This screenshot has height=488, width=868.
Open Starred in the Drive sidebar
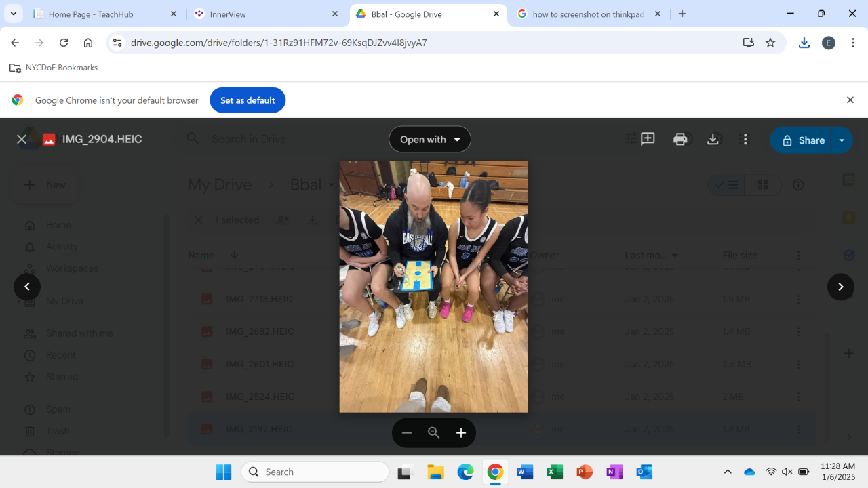[x=62, y=377]
